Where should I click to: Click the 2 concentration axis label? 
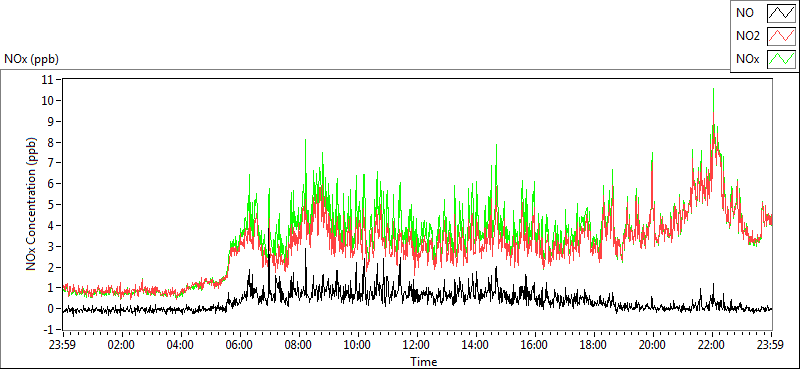[x=52, y=267]
